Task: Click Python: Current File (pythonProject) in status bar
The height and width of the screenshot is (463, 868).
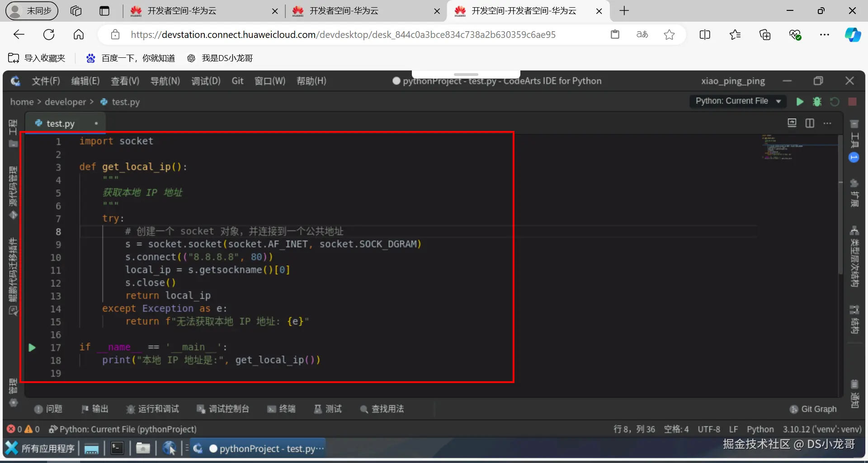Action: [123, 429]
